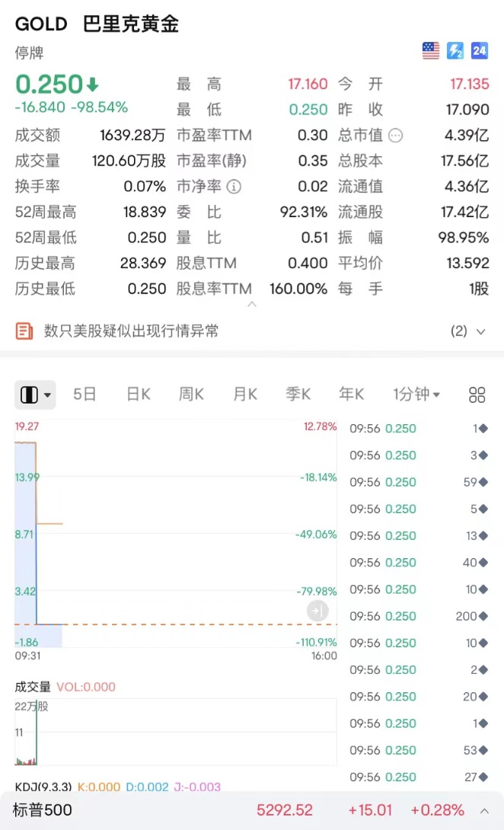Open the 数只美股疑似出现行情异常 notice

pos(131,330)
